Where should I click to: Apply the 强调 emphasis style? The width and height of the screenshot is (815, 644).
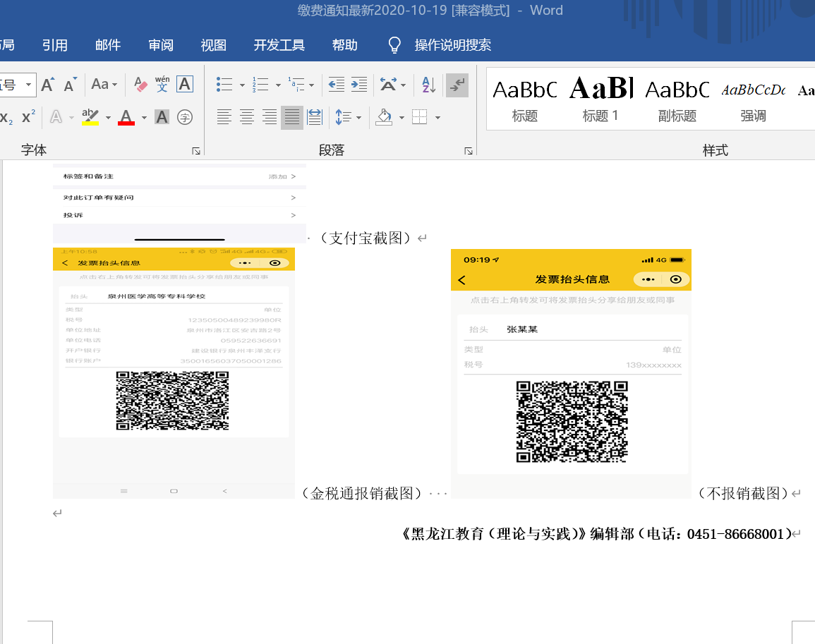click(x=753, y=99)
